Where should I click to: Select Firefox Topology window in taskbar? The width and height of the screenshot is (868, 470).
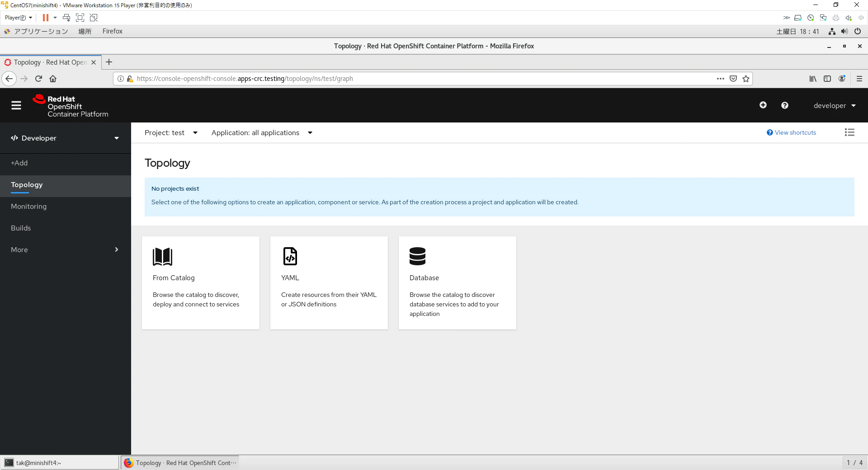click(180, 463)
